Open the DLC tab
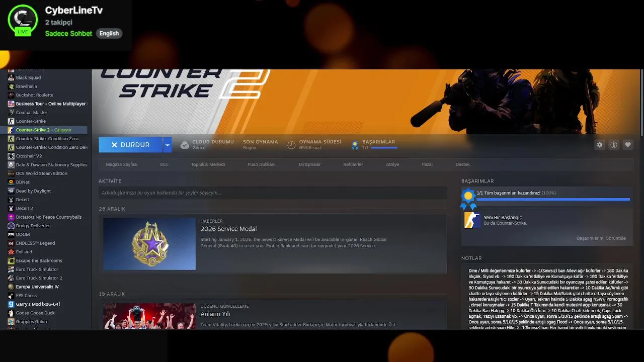Viewport: 644px width, 362px height. pyautogui.click(x=164, y=164)
